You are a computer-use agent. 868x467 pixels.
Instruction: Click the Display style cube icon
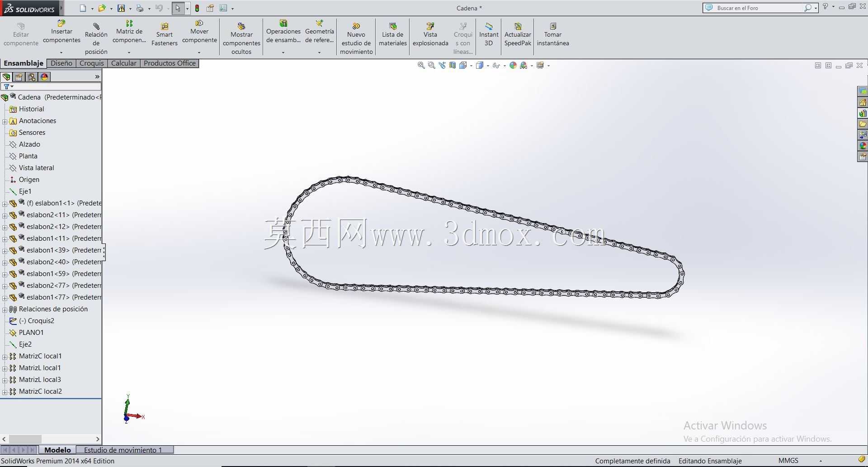(480, 65)
